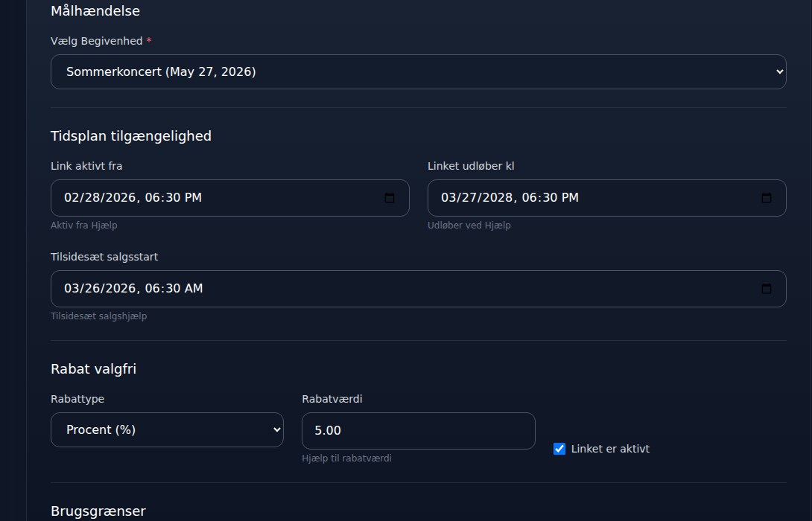Click the 'Rabatværdi' label

pos(332,399)
